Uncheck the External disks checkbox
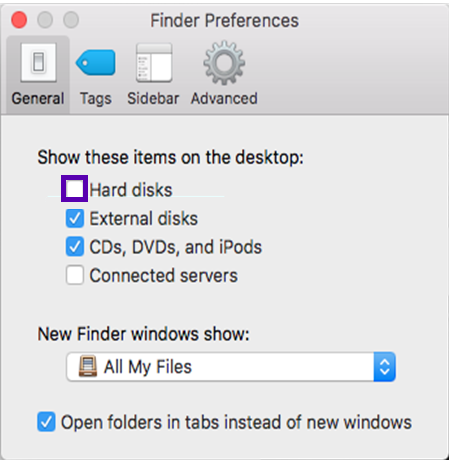The width and height of the screenshot is (449, 460). coord(74,218)
